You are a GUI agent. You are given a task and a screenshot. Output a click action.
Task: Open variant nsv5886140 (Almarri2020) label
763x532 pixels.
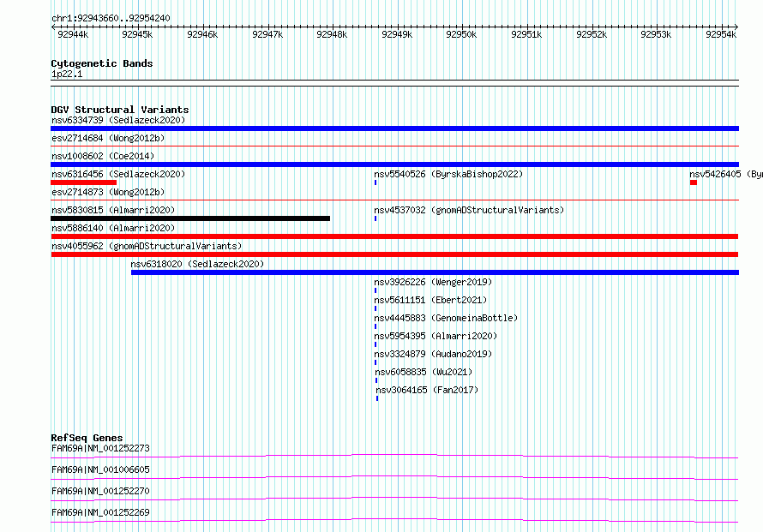click(x=113, y=228)
